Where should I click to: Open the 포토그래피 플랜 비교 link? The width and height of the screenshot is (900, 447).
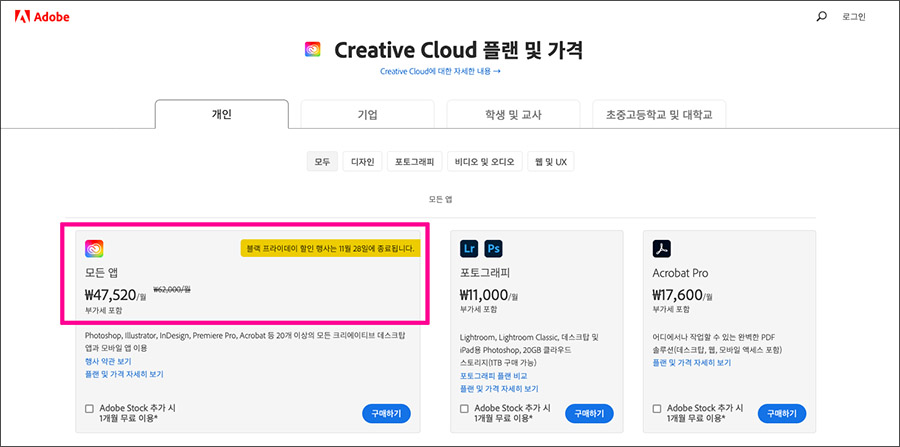[x=494, y=376]
